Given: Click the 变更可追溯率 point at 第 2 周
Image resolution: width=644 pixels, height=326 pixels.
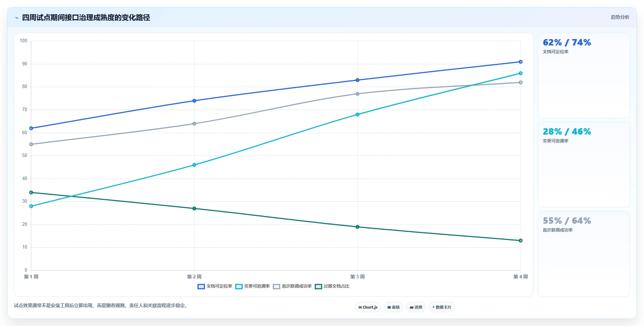Looking at the screenshot, I should click(194, 165).
